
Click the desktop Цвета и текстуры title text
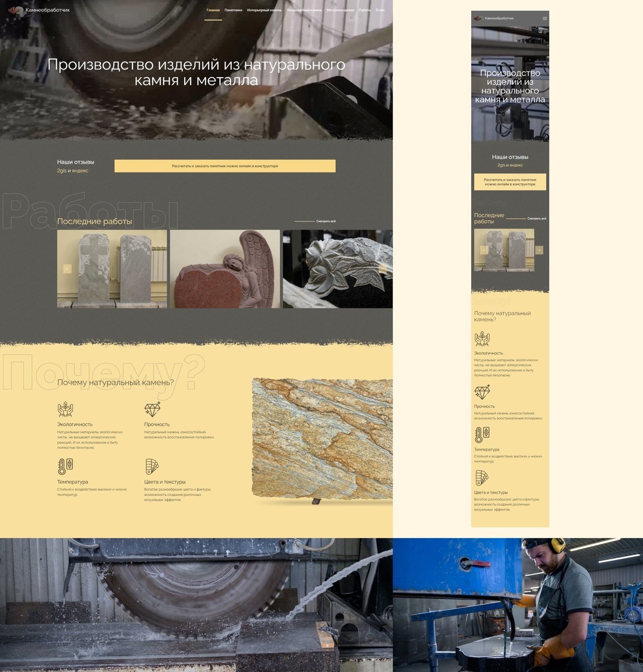pos(165,482)
